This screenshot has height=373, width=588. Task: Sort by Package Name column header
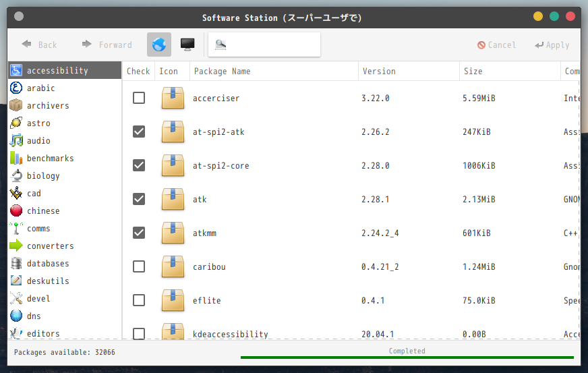coord(274,71)
